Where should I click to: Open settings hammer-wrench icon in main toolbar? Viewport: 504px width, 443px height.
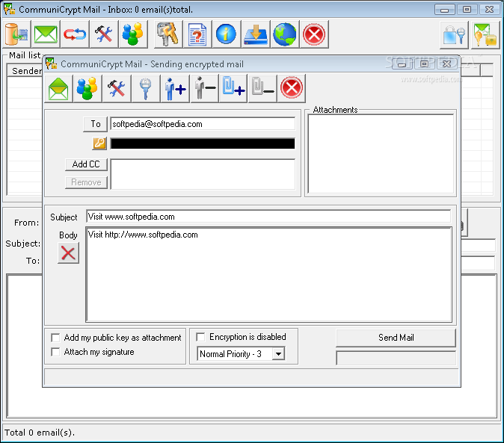103,34
